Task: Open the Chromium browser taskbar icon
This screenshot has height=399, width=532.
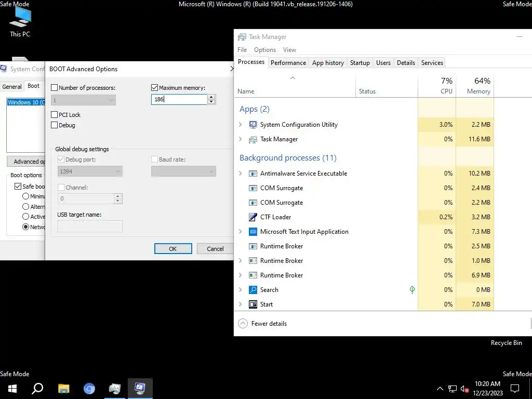Action: pos(89,389)
